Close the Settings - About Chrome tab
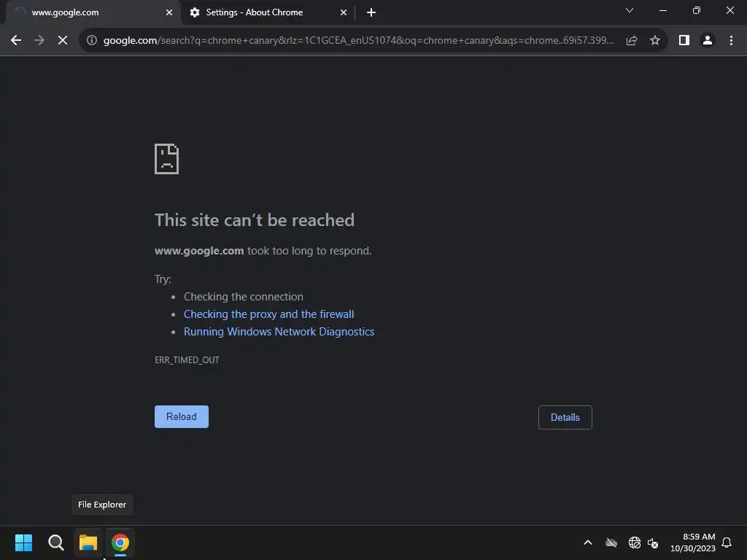747x560 pixels. pyautogui.click(x=344, y=12)
